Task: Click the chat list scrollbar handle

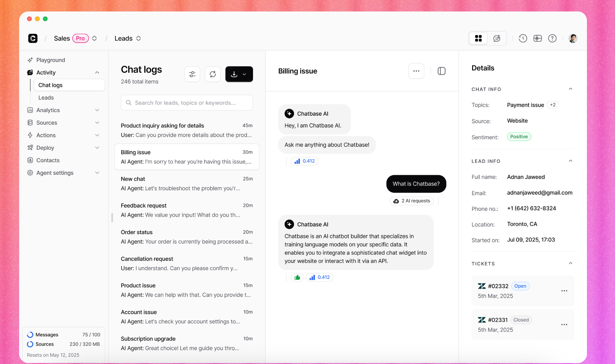Action: coord(112,217)
